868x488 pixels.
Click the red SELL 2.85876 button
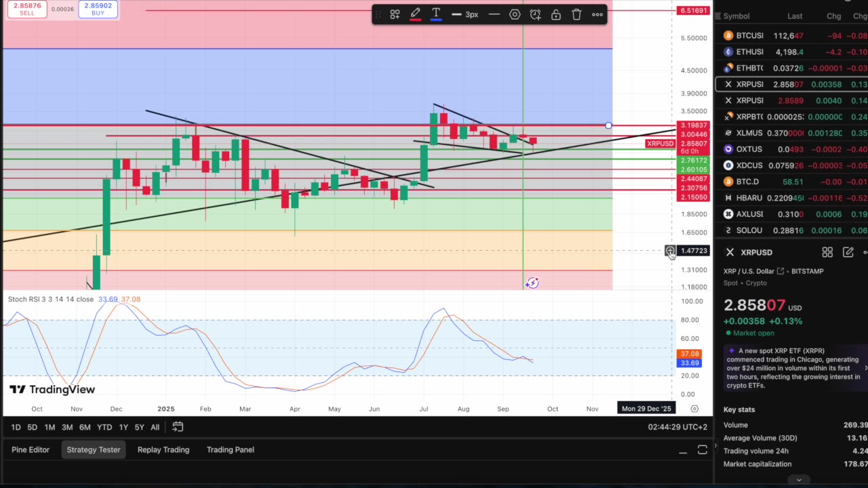pos(26,9)
